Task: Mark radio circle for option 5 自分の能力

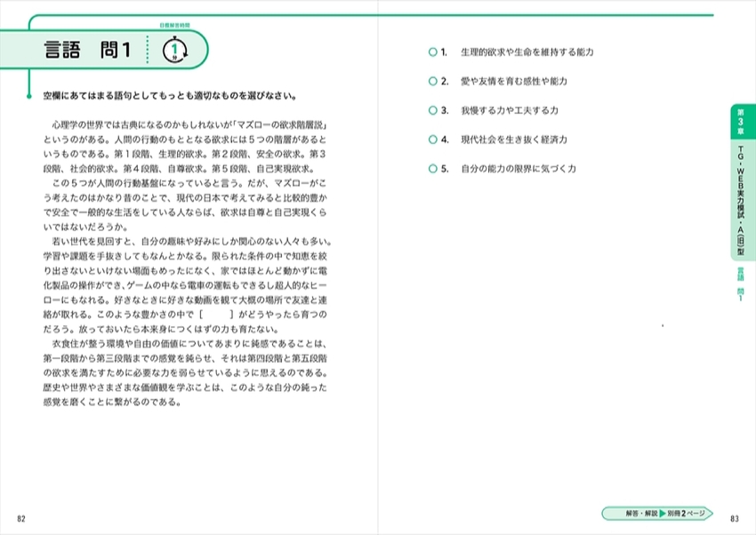Action: click(432, 168)
